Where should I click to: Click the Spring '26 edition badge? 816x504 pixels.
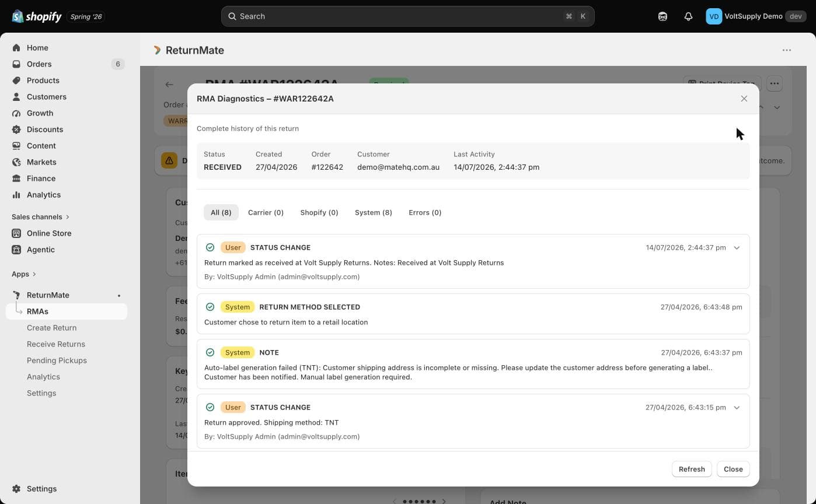(x=86, y=16)
